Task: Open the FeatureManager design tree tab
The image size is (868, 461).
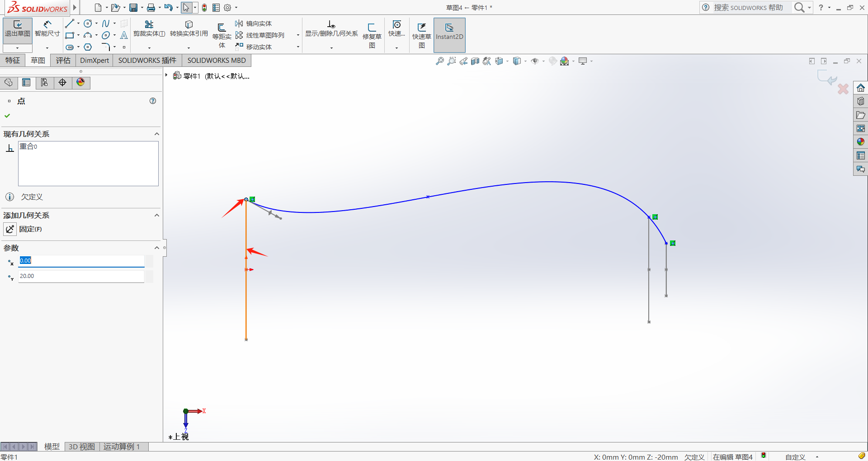Action: (9, 82)
